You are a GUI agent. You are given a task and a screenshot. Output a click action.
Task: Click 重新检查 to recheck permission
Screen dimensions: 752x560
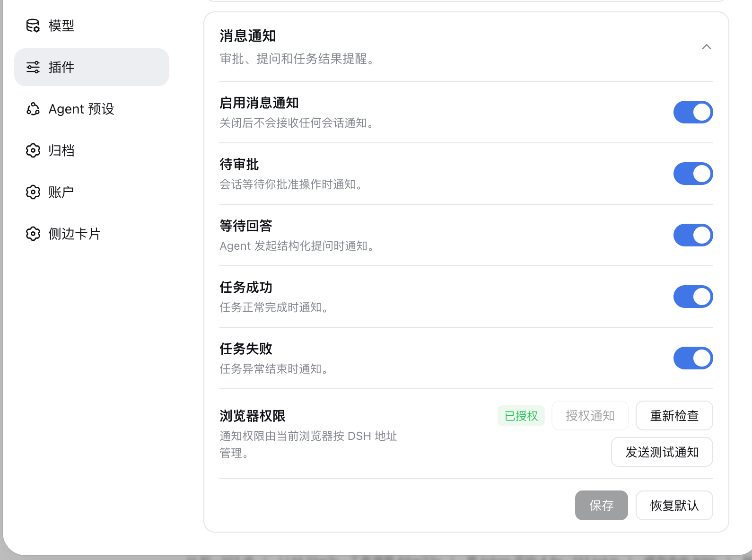click(x=674, y=416)
